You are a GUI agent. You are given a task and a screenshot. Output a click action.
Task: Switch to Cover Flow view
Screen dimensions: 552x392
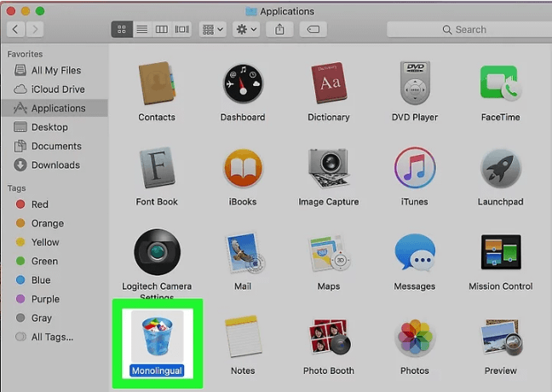pyautogui.click(x=181, y=29)
